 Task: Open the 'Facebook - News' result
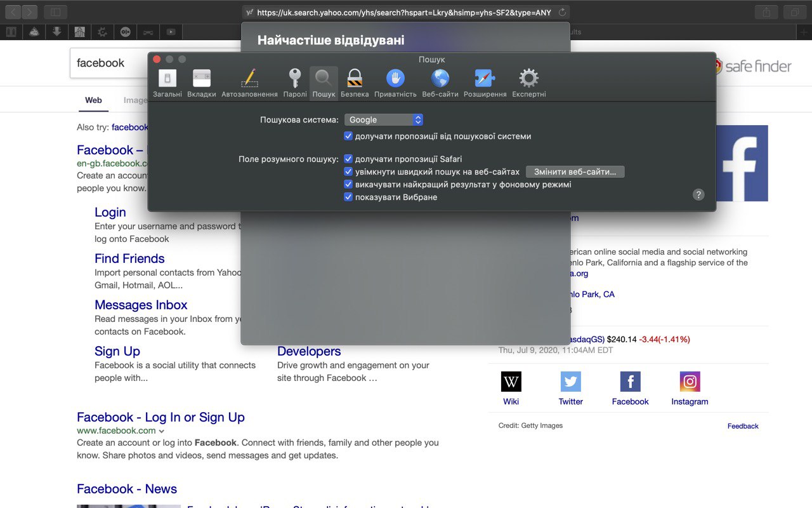click(127, 489)
